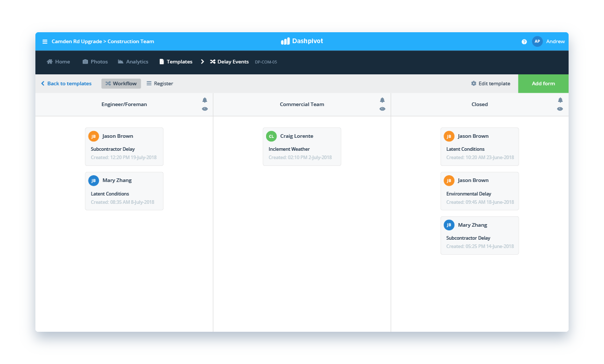Image resolution: width=604 pixels, height=364 pixels.
Task: Select the Templates tab
Action: point(175,61)
